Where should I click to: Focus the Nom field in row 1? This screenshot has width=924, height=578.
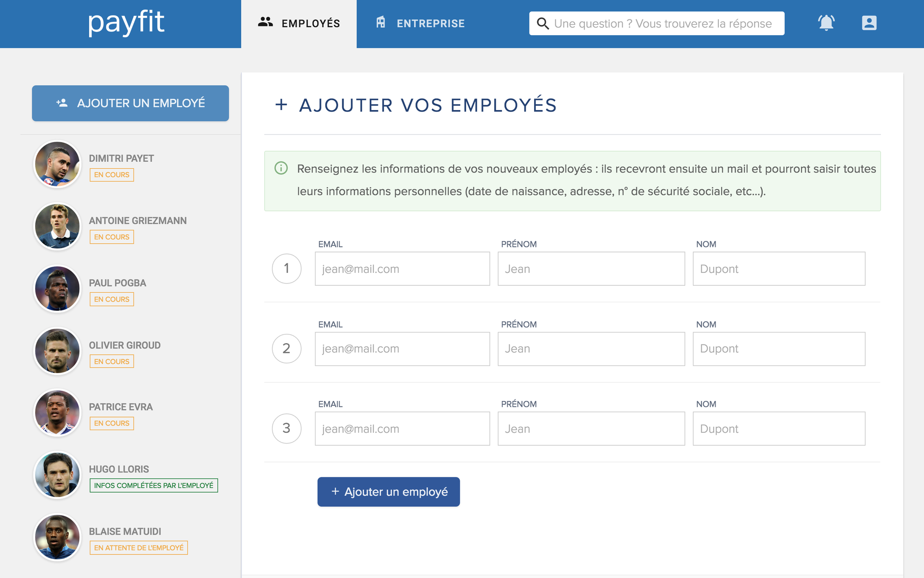[779, 269]
